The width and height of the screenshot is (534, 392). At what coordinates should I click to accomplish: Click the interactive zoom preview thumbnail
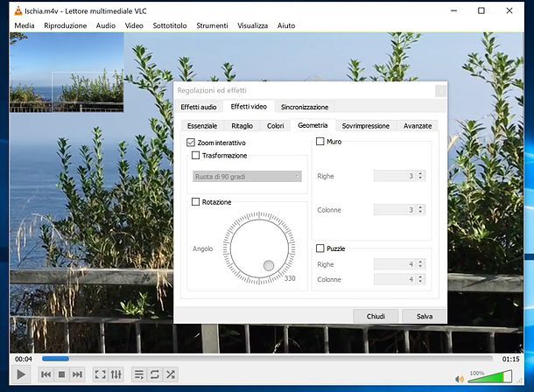(x=67, y=73)
